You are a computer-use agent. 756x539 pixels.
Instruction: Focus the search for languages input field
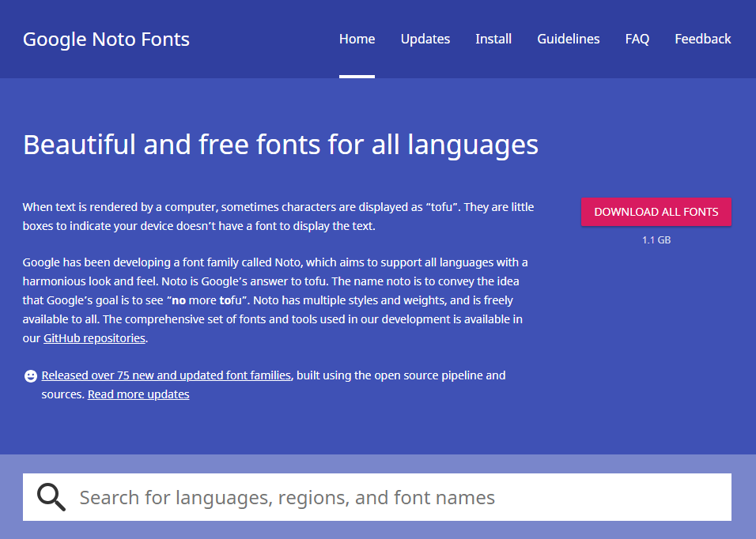(x=377, y=497)
